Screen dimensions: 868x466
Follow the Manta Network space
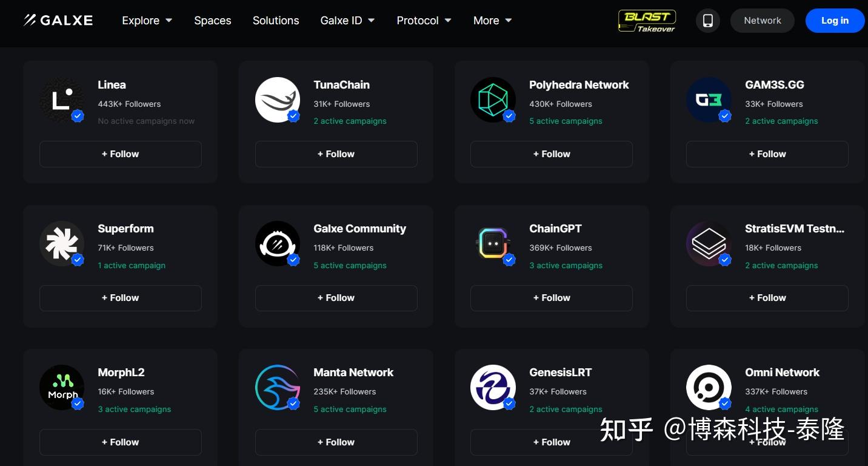click(x=336, y=442)
